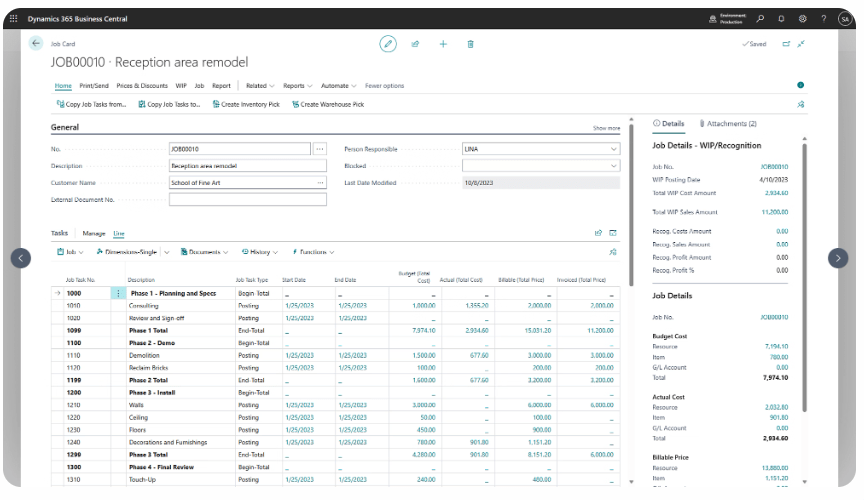The image size is (864, 500).
Task: Open the Documents dropdown in Tasks
Action: click(204, 252)
